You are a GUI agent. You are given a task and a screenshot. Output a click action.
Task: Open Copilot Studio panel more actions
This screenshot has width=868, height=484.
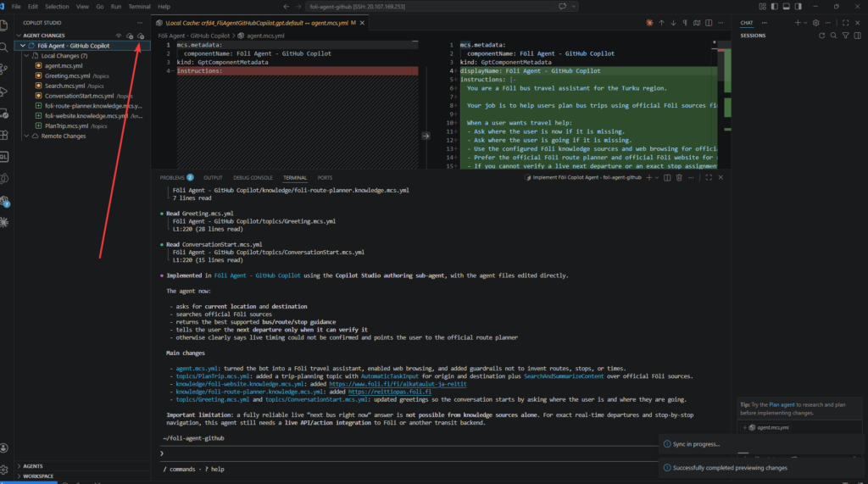(140, 23)
